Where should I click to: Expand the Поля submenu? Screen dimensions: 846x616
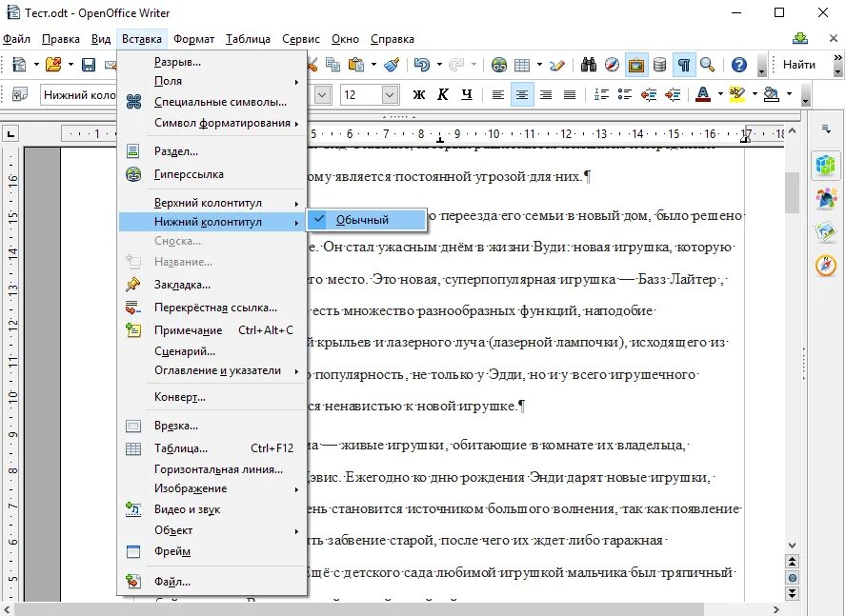[212, 81]
